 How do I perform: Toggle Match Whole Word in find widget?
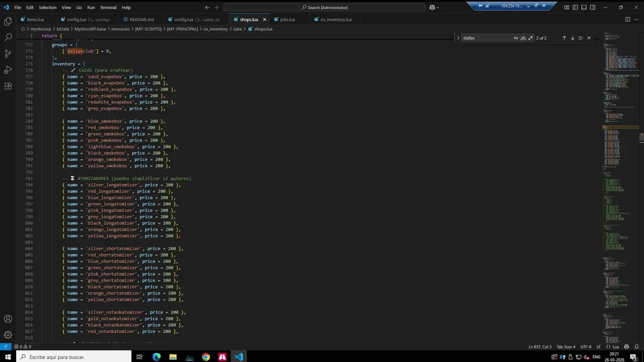click(523, 38)
